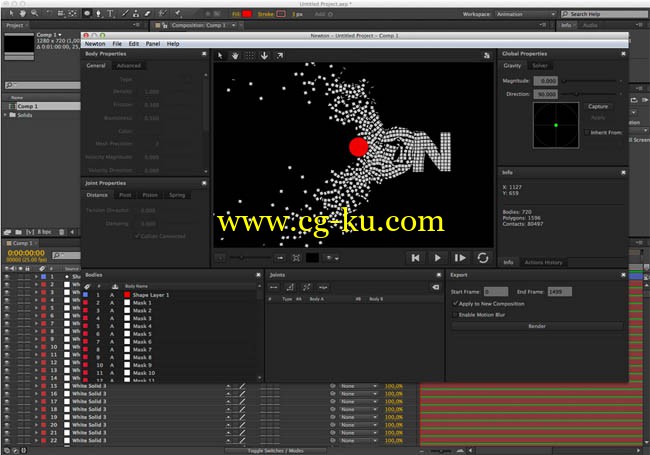Expand the Solids folder in Project panel

coord(5,115)
